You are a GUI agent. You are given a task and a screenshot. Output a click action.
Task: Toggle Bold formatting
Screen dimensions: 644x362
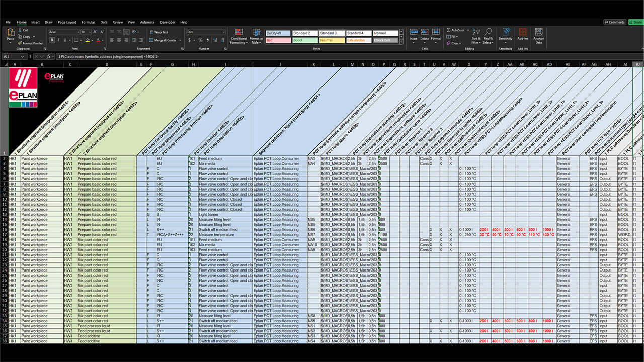[x=52, y=39]
